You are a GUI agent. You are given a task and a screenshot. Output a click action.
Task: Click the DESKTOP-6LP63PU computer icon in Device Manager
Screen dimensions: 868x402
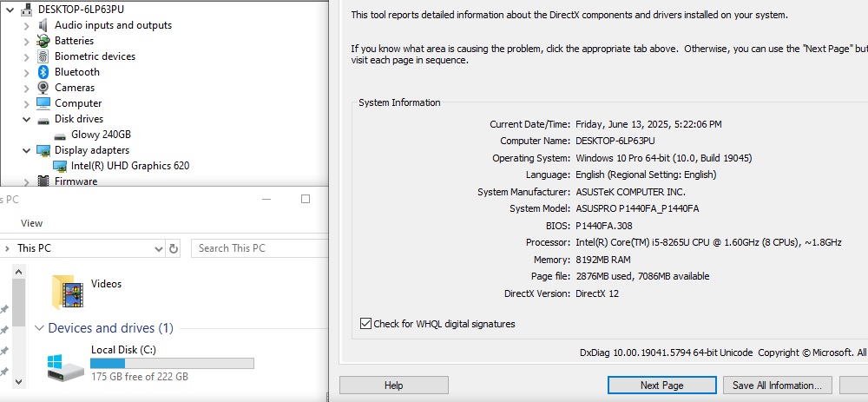(27, 10)
